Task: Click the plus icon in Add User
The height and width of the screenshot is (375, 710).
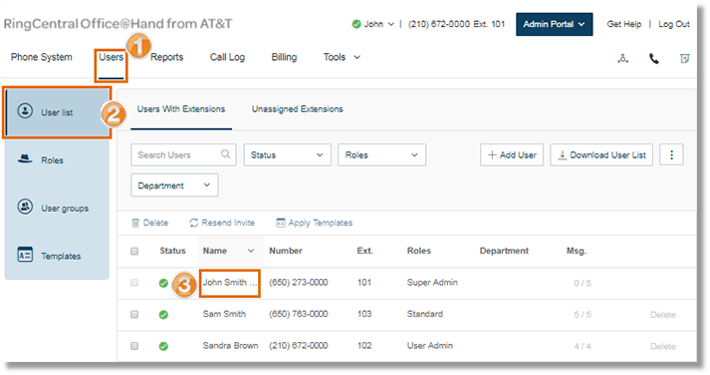Action: (492, 155)
